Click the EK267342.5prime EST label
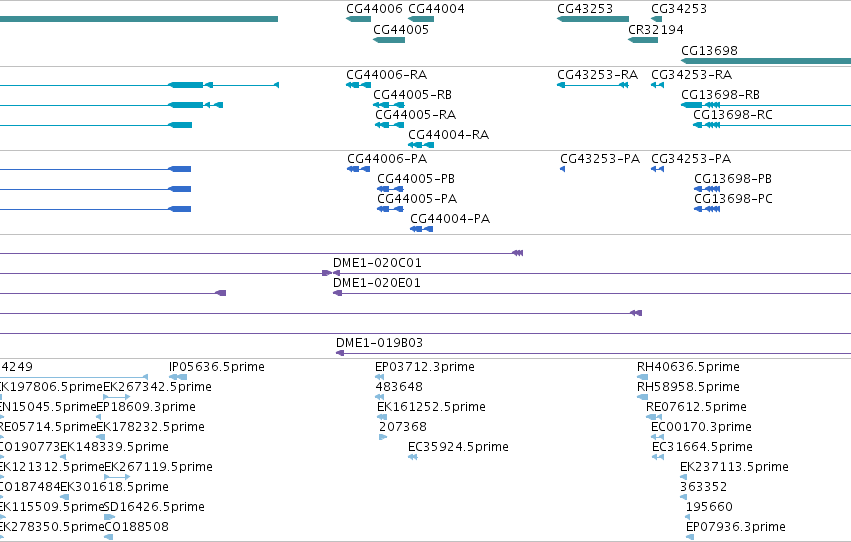The image size is (851, 542). (x=157, y=387)
